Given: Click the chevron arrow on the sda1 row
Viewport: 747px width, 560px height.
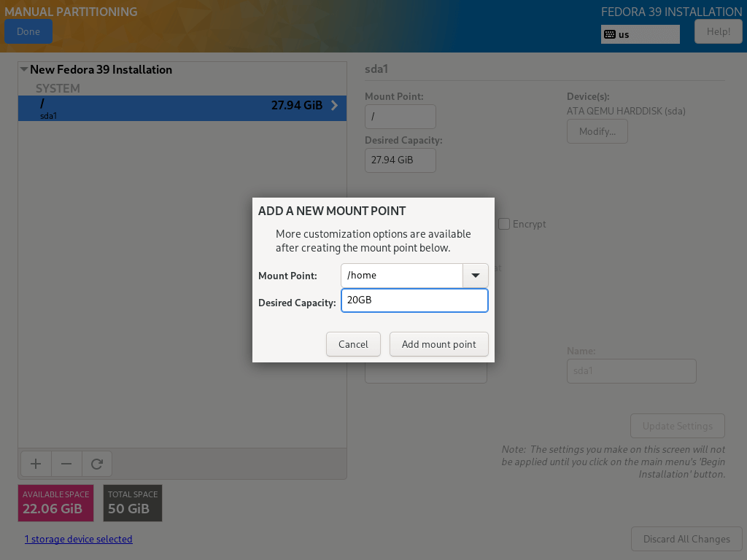Looking at the screenshot, I should (x=334, y=105).
